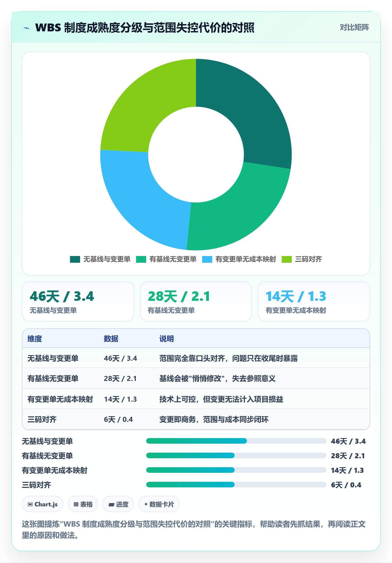Click the 进度 chip bar icon
The image size is (392, 563).
tap(111, 505)
